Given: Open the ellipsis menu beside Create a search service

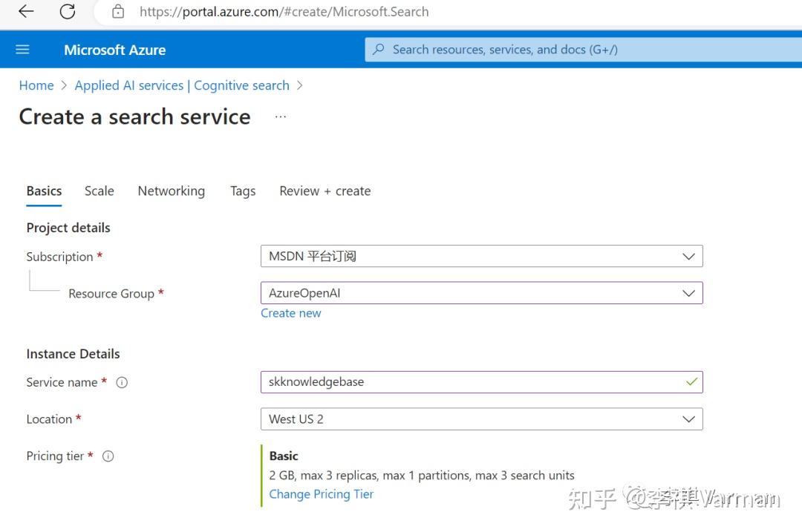Looking at the screenshot, I should (x=280, y=116).
